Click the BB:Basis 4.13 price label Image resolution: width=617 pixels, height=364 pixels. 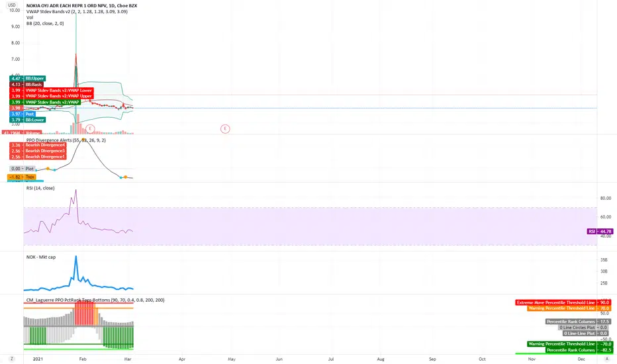click(x=26, y=84)
